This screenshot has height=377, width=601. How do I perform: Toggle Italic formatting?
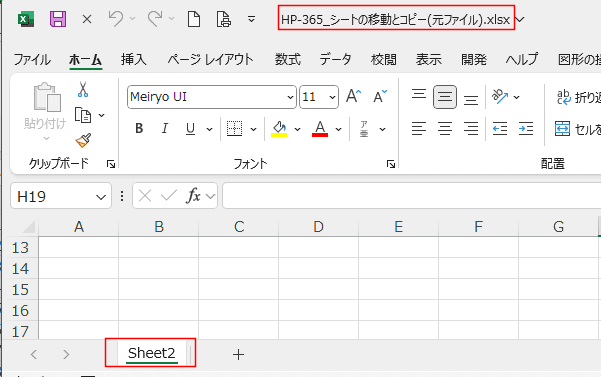point(164,128)
